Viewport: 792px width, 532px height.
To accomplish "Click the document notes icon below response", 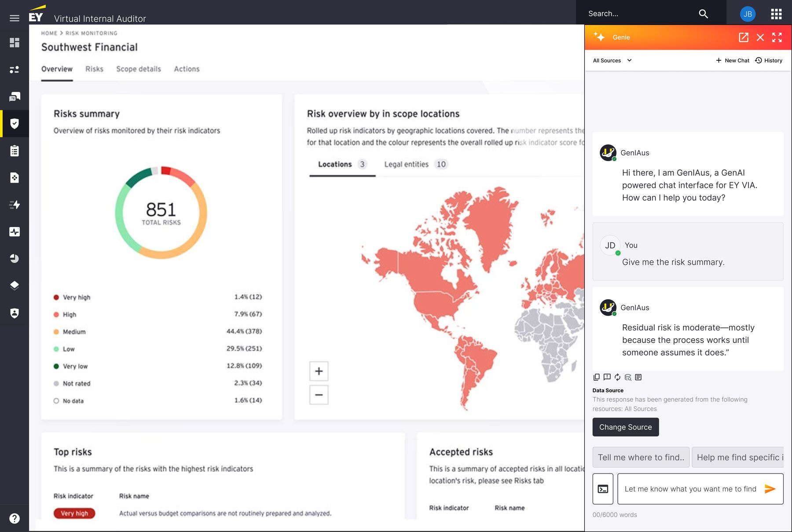I will (x=638, y=377).
